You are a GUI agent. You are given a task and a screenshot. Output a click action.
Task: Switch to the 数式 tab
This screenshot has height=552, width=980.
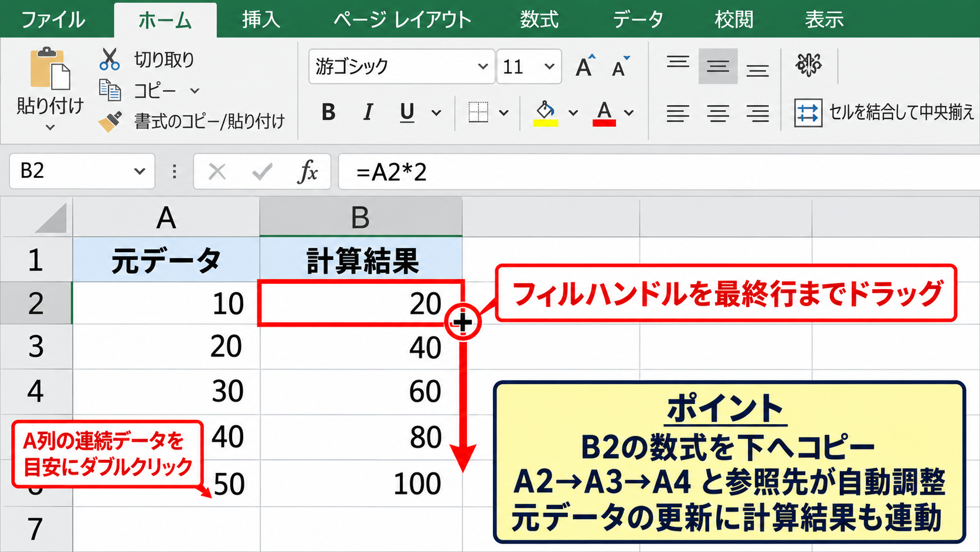539,19
